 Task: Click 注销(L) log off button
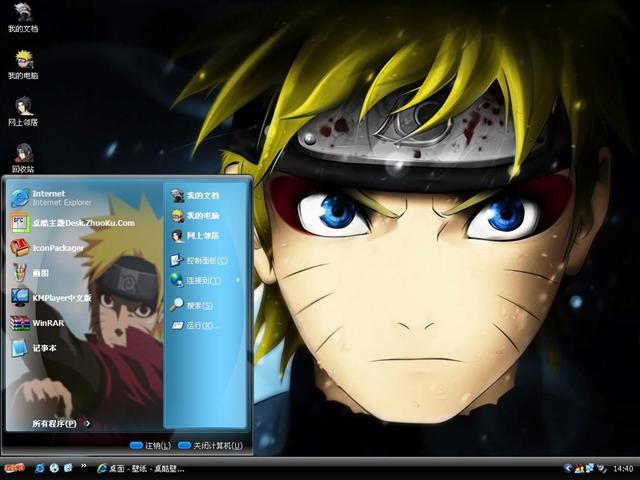click(x=150, y=445)
